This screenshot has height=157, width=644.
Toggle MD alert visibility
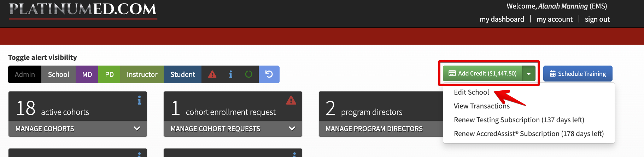pos(87,74)
